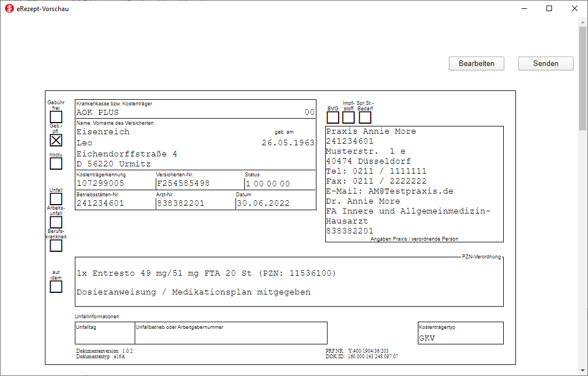
Task: Click the scrollbar up arrow
Action: click(x=582, y=22)
